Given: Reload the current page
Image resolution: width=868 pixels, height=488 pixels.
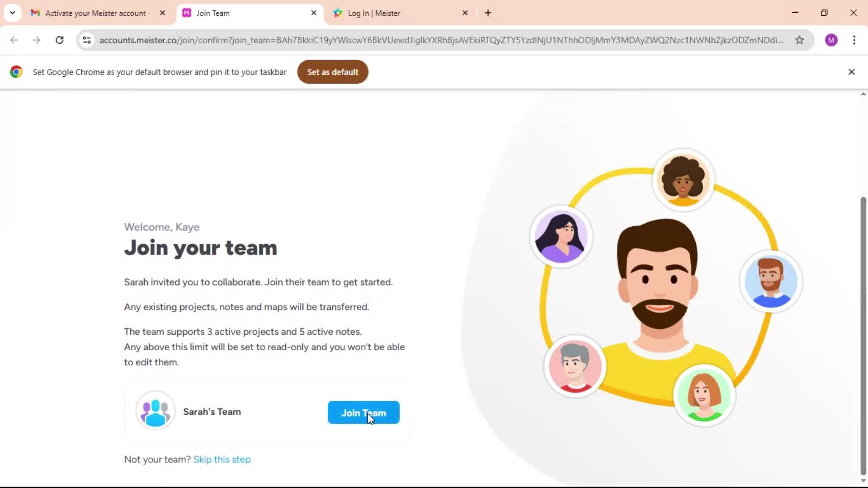Looking at the screenshot, I should [59, 40].
